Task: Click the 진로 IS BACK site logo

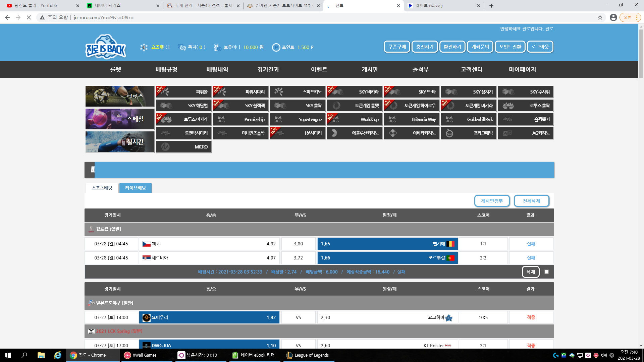Action: [x=106, y=47]
